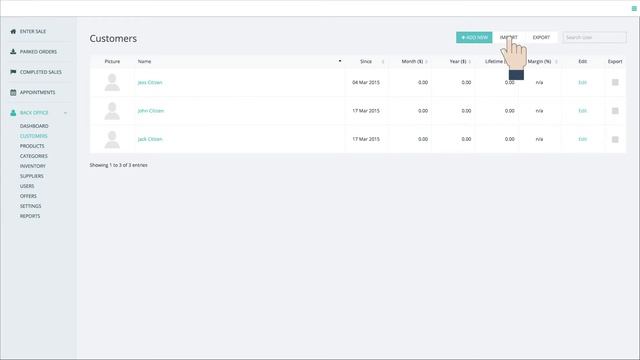640x360 pixels.
Task: Click the n/a margin cell for John Citizen
Action: click(x=539, y=111)
